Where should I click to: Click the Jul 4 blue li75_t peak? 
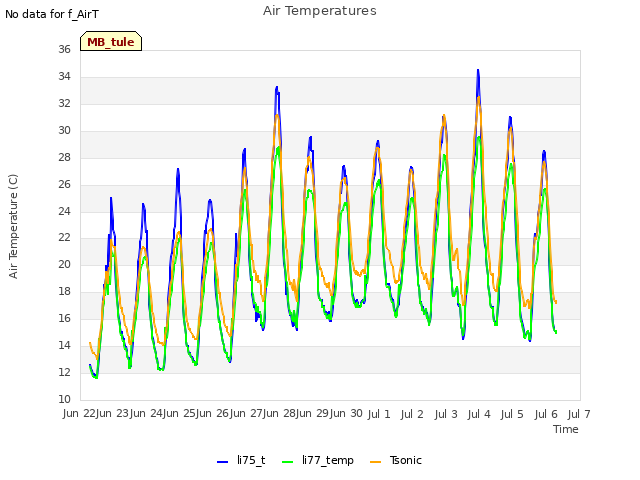pos(478,71)
